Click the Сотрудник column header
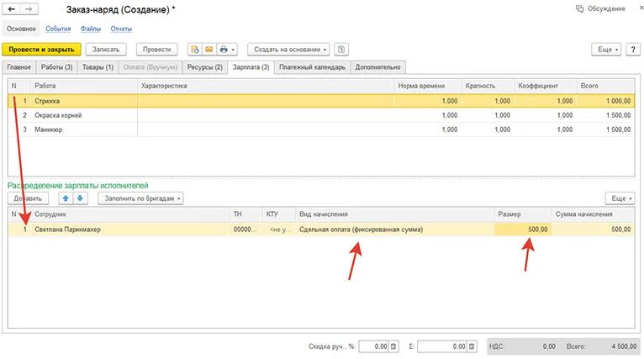644x359 pixels. click(x=130, y=214)
